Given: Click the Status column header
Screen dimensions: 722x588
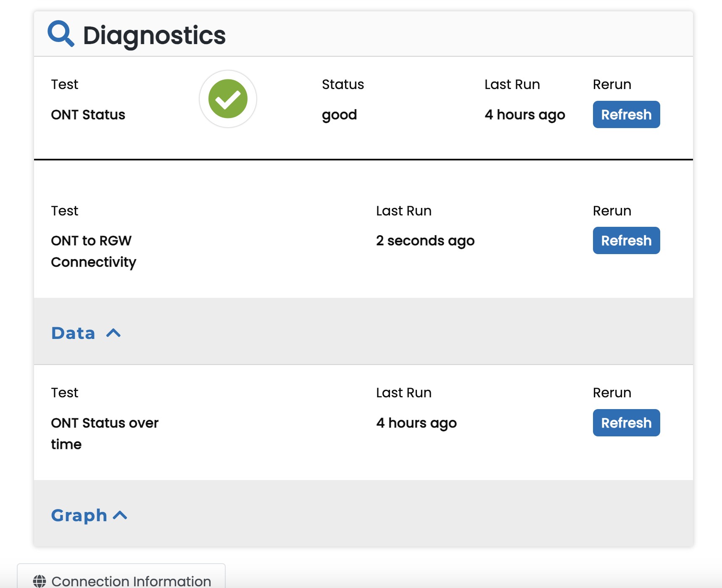Looking at the screenshot, I should [343, 84].
